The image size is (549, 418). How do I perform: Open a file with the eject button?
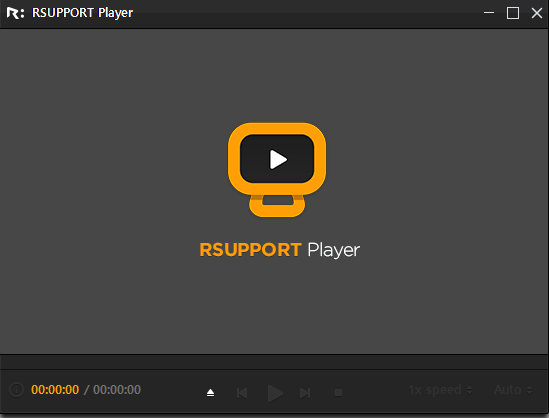pyautogui.click(x=210, y=393)
